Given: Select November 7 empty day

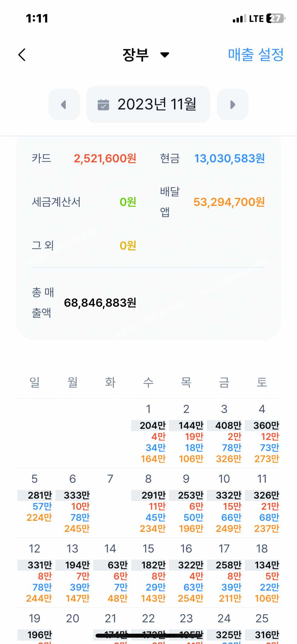Looking at the screenshot, I should pyautogui.click(x=110, y=504).
